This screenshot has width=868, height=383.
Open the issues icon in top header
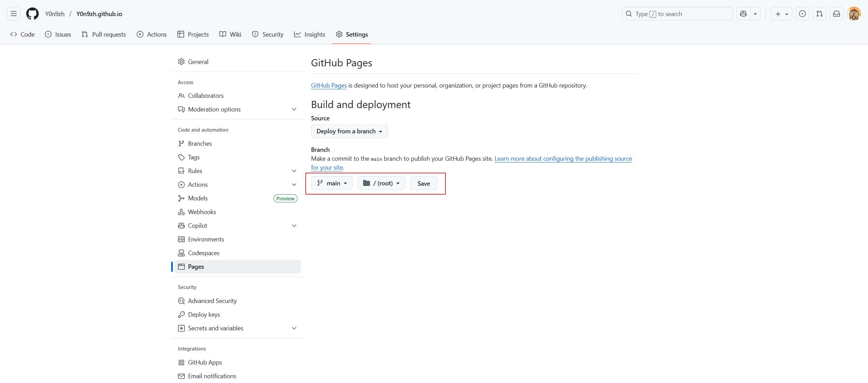[802, 14]
